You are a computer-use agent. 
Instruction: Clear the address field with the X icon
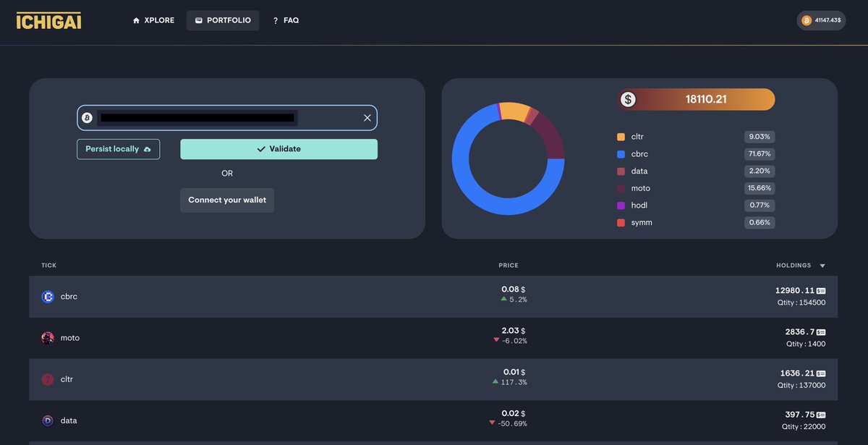367,117
